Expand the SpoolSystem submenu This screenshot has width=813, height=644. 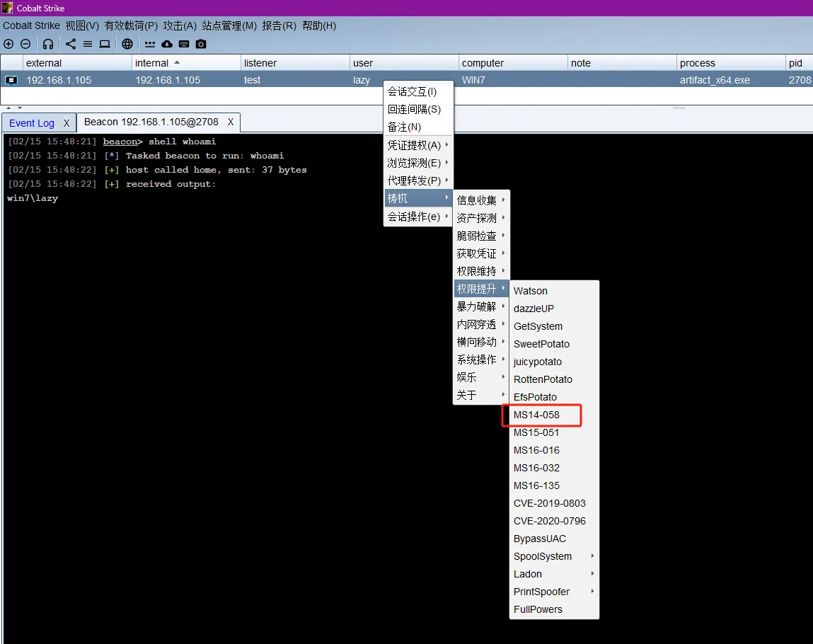coord(554,556)
